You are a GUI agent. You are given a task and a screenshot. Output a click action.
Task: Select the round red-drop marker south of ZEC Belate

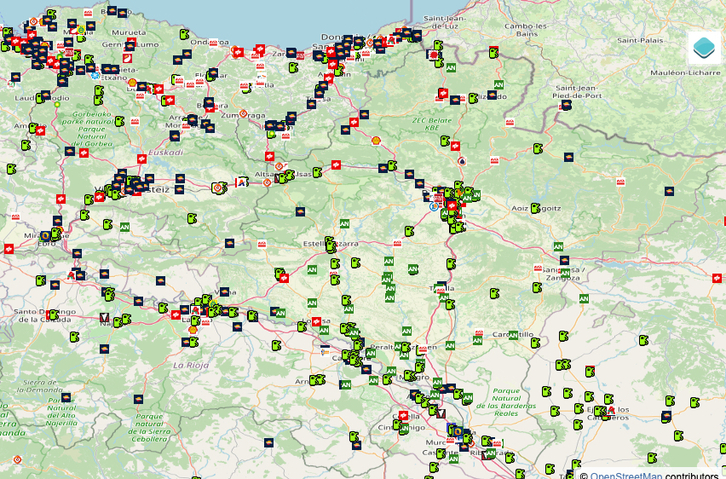[462, 161]
